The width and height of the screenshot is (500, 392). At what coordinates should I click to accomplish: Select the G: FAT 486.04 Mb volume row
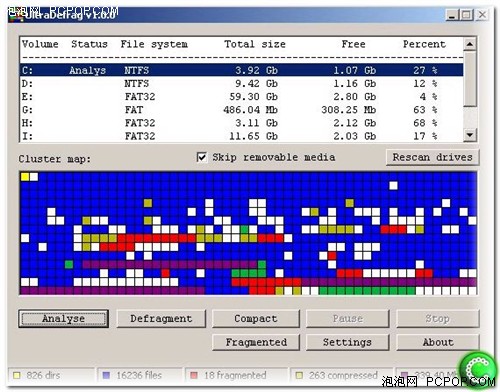241,110
